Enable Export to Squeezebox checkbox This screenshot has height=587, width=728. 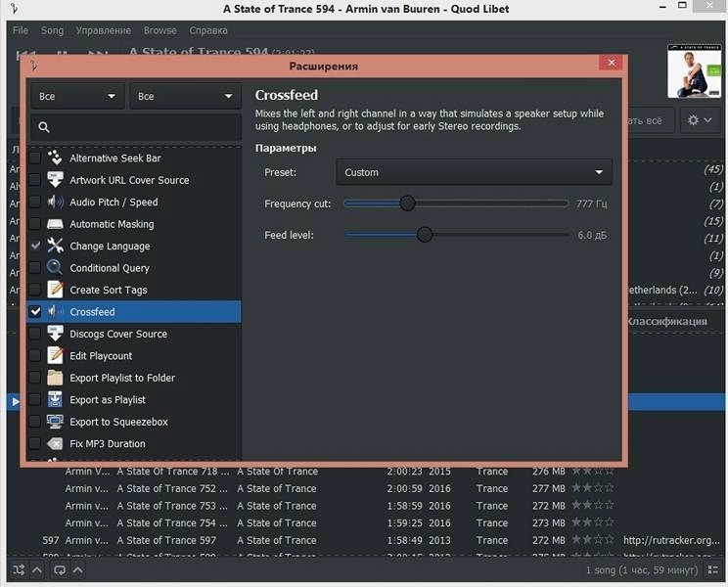tap(35, 422)
